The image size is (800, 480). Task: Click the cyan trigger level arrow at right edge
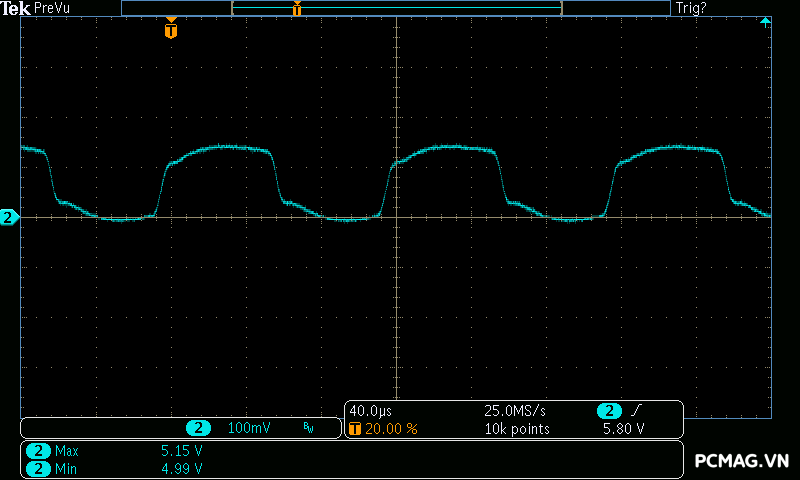click(765, 22)
